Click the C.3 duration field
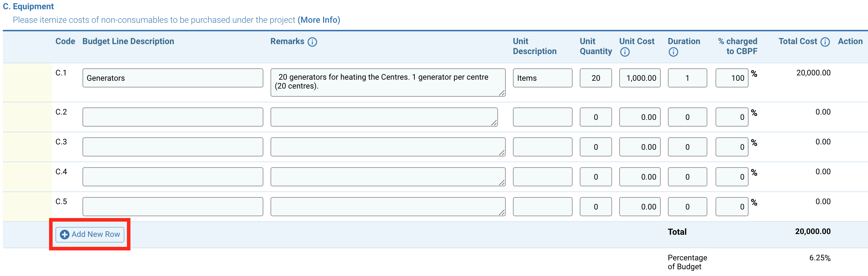Screen dimensions: 868x276 pos(687,147)
